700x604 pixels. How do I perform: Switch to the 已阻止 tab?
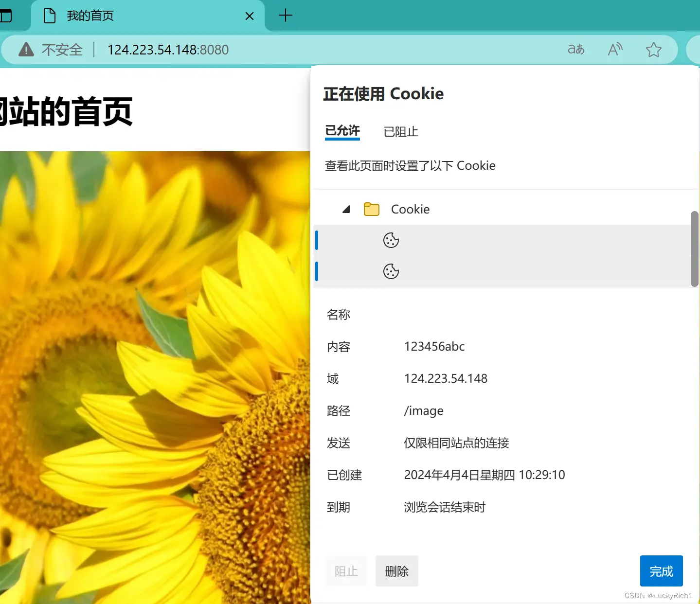[x=401, y=132]
